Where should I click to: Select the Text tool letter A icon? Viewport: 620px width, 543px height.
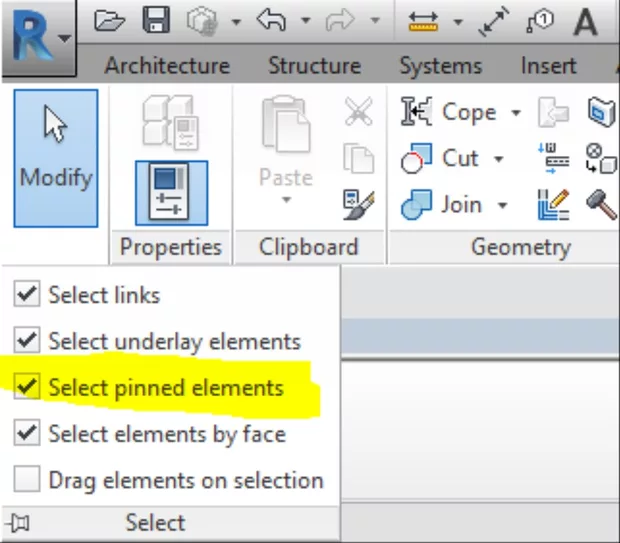coord(585,22)
